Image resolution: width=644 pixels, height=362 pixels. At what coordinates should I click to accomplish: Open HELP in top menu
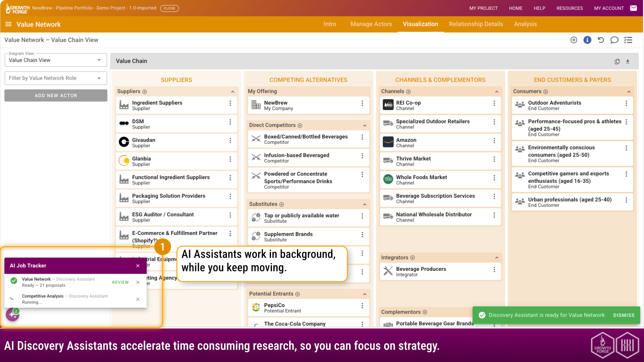pos(539,8)
